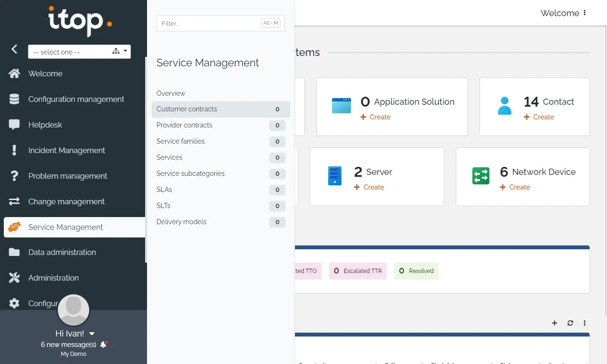Open Delivery models
Image resolution: width=607 pixels, height=364 pixels.
pyautogui.click(x=221, y=222)
